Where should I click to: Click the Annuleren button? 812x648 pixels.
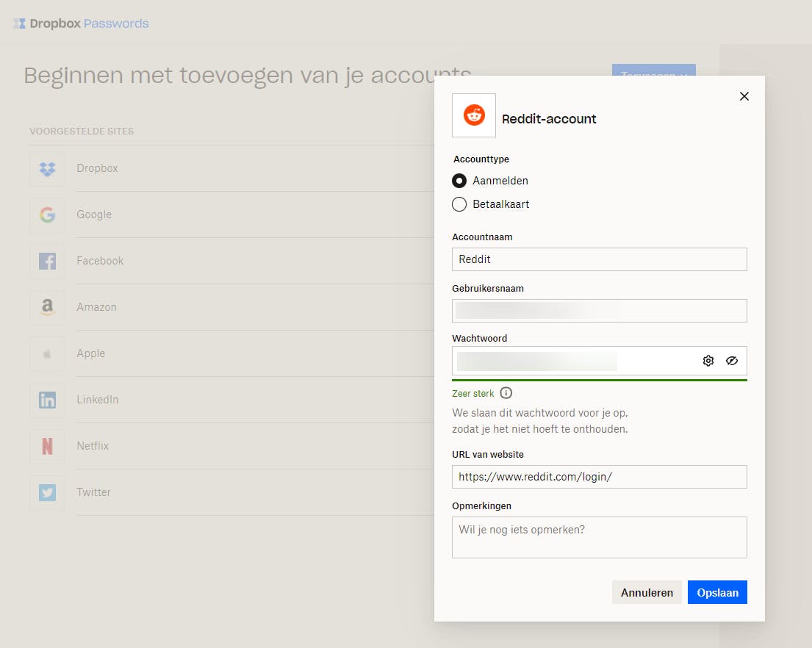click(x=647, y=592)
